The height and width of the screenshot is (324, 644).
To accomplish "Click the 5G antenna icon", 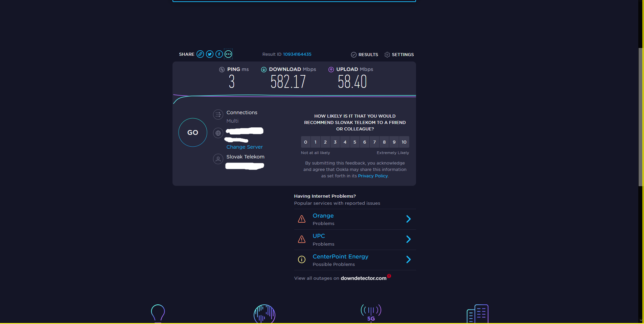I will coord(371,313).
